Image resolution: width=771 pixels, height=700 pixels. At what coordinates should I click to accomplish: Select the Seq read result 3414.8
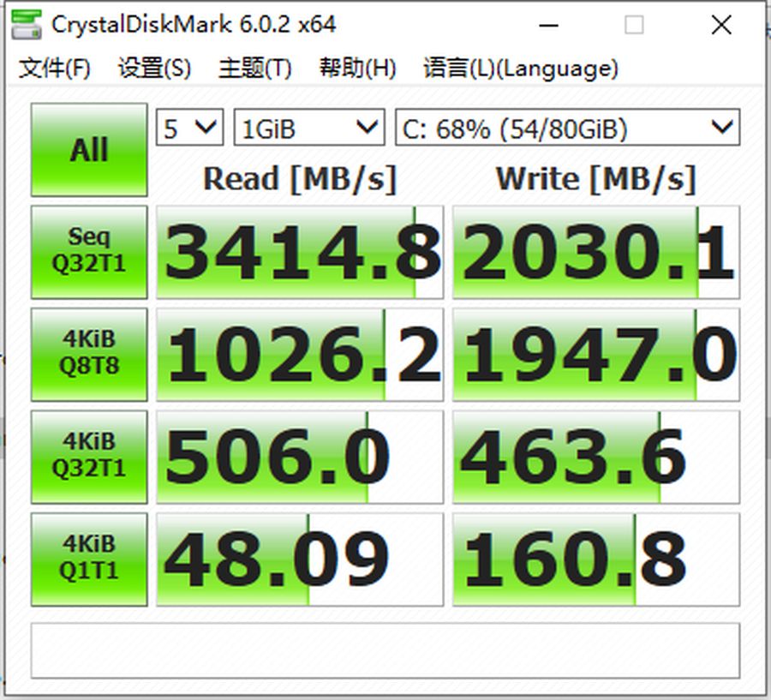(x=300, y=252)
